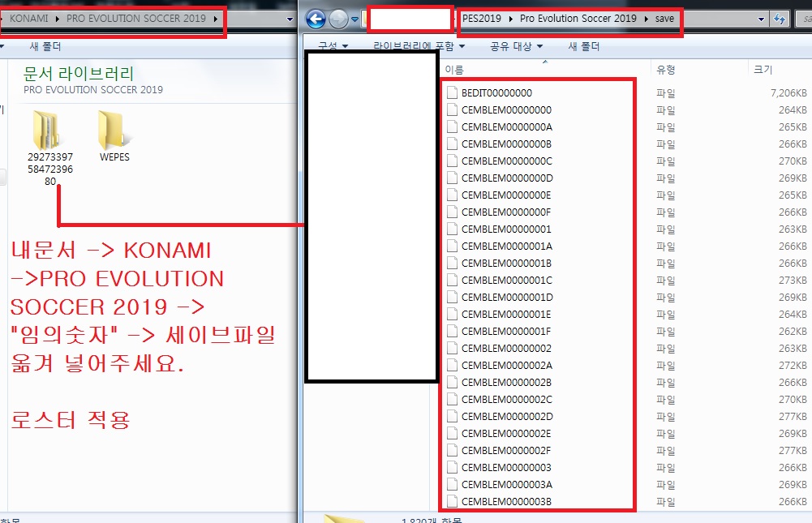Screen dimensions: 812x523
Task: Open the 구성 menu
Action: click(x=333, y=46)
